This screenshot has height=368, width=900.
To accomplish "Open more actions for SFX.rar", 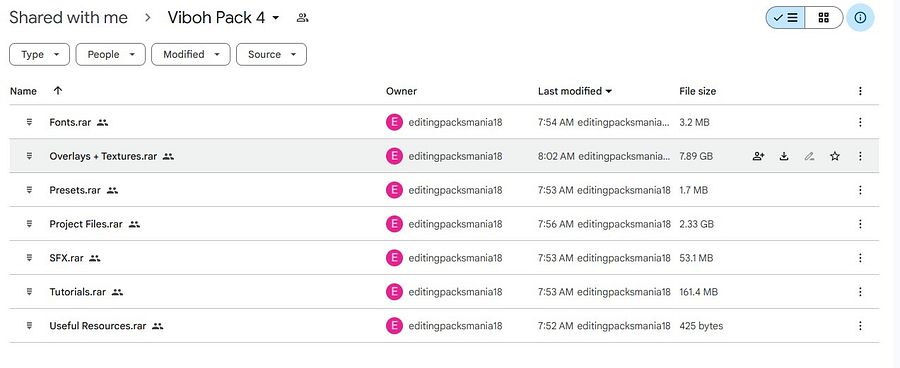I will [x=860, y=258].
